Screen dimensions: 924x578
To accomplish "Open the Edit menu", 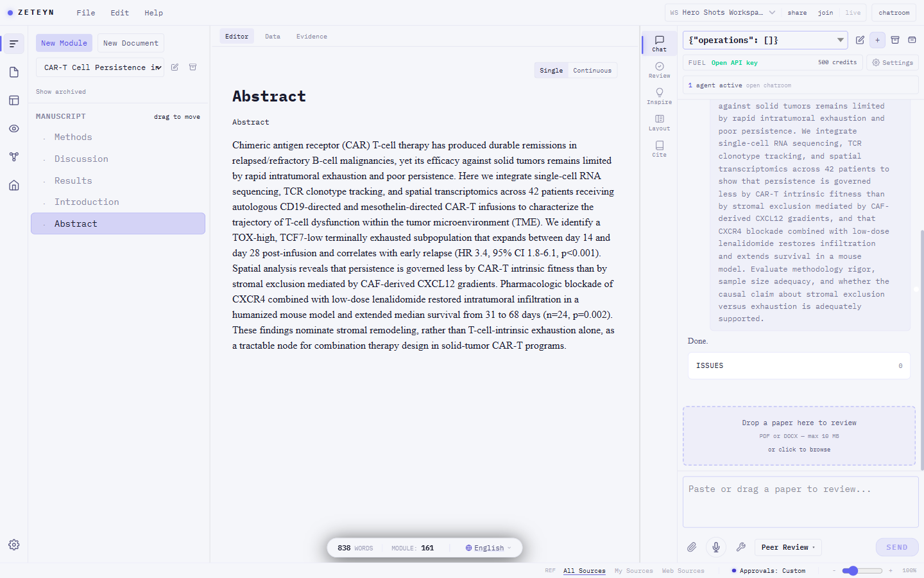I will 119,13.
